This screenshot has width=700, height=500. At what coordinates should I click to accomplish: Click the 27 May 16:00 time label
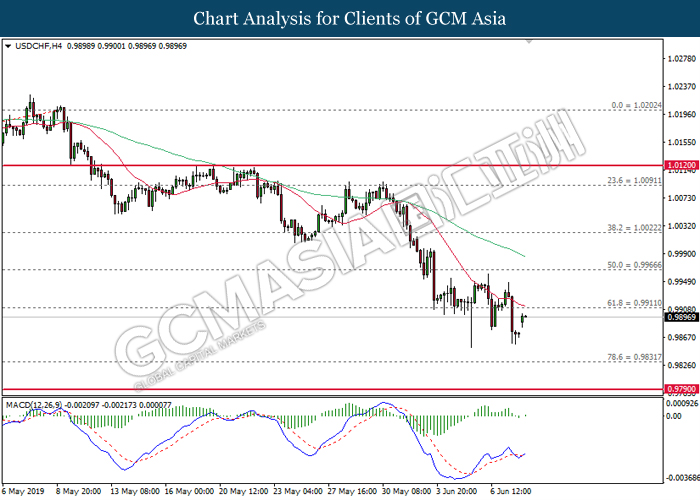(353, 491)
